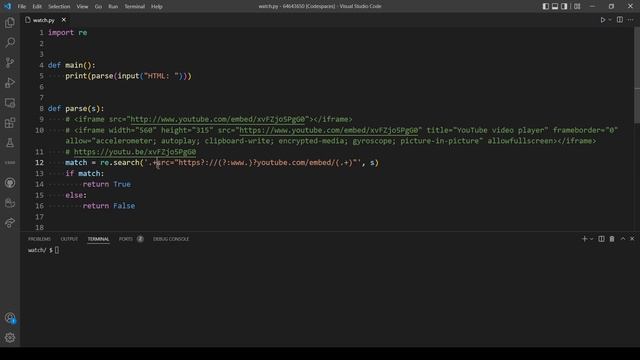Image resolution: width=640 pixels, height=360 pixels.
Task: Open the Search view in activity bar
Action: coord(10,42)
